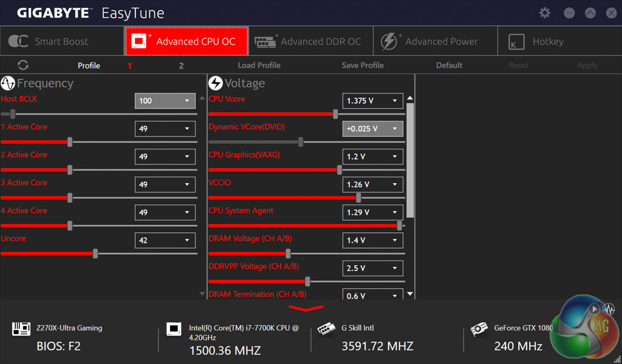The image size is (622, 364).
Task: Click the voltage panel scroll-down arrow
Action: click(x=410, y=294)
